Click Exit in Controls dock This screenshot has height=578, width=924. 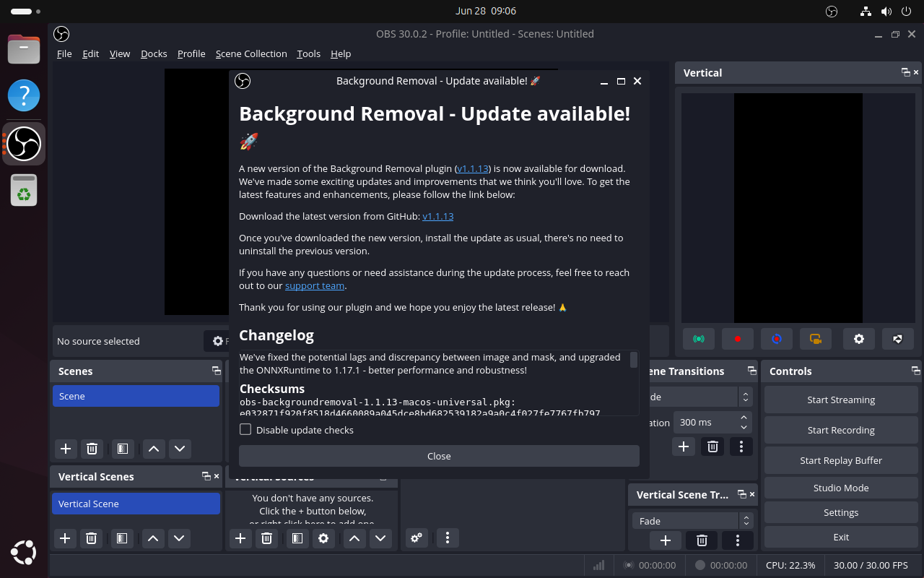tap(841, 537)
